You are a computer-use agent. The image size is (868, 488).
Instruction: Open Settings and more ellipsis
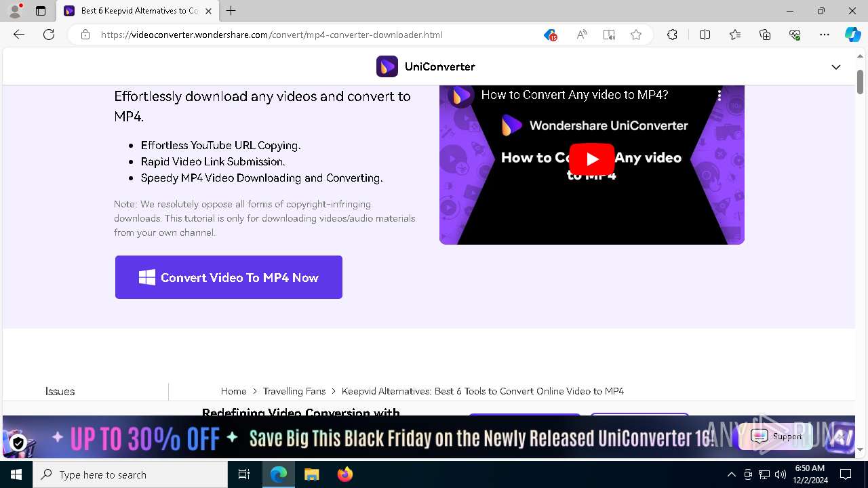[x=825, y=35]
